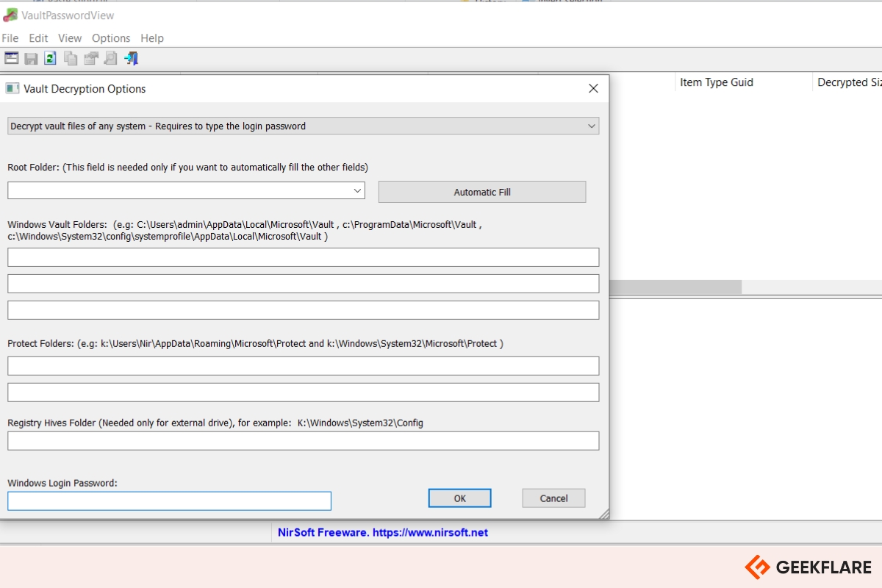This screenshot has height=588, width=882.
Task: Open the Help menu
Action: coord(152,38)
